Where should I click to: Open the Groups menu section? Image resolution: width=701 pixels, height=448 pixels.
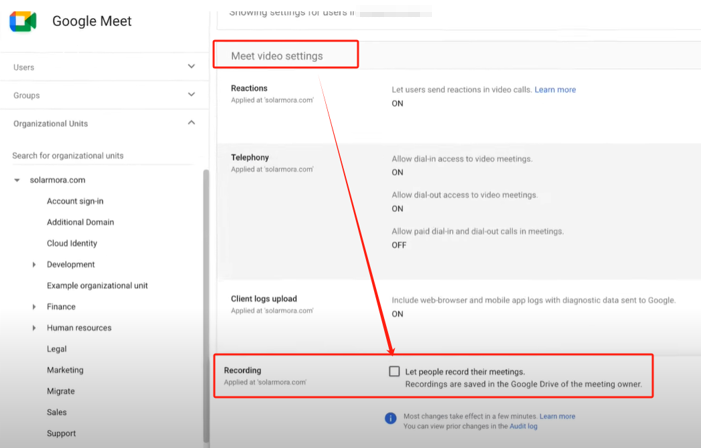coord(105,95)
